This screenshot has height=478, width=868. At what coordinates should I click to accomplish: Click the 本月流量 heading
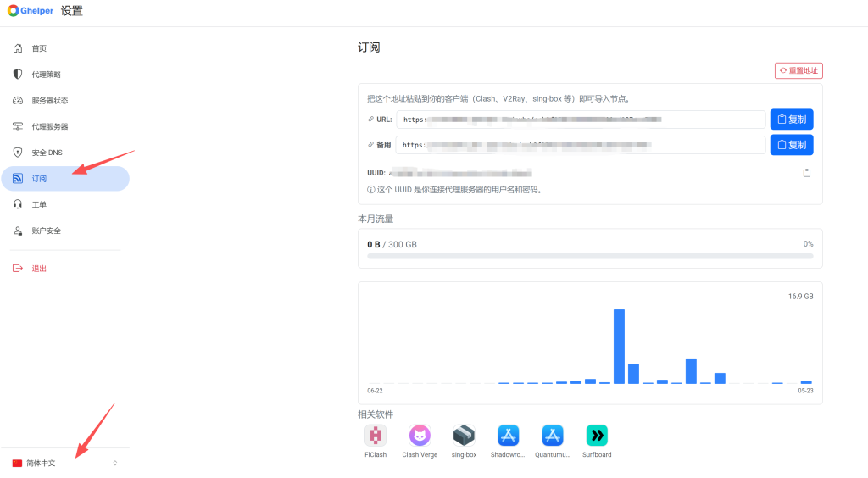376,219
